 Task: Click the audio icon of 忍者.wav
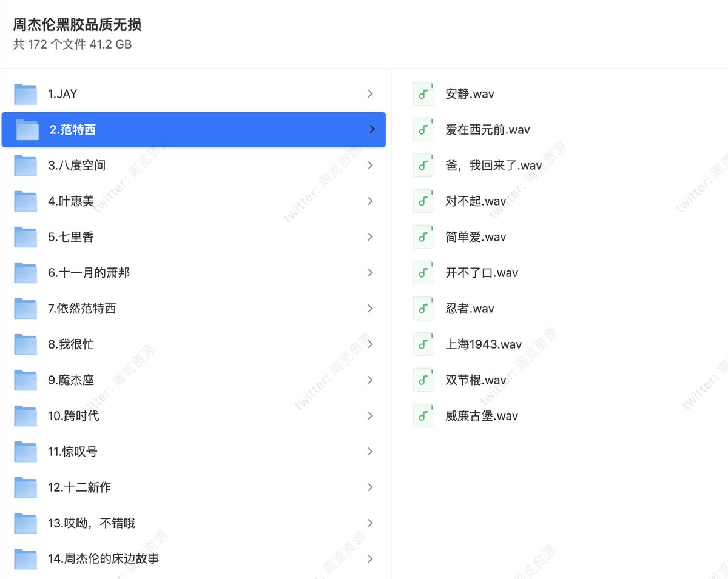pos(423,309)
